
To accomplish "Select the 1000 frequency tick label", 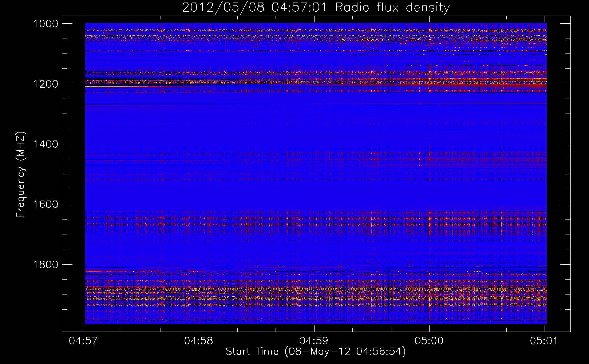I will click(x=46, y=24).
